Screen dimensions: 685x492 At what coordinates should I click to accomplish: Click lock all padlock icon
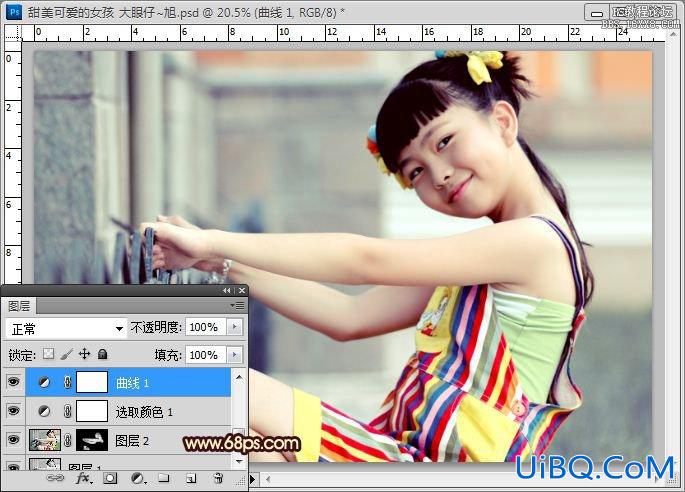pyautogui.click(x=102, y=353)
